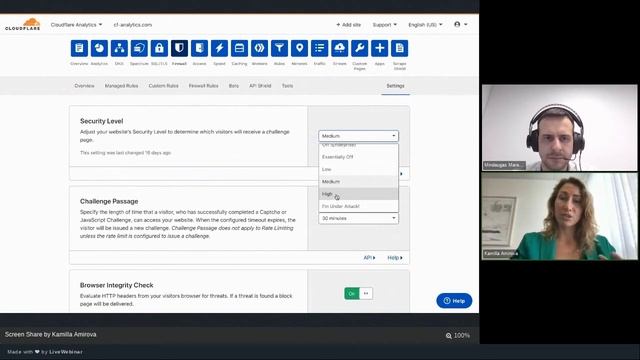Open the Help link under Challenge Passage
This screenshot has height=360, width=640.
tap(395, 258)
